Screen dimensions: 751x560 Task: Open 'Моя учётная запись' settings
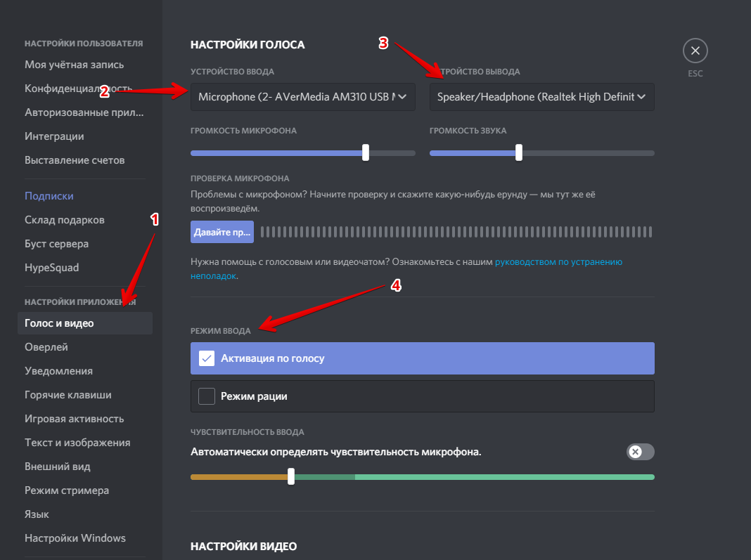pyautogui.click(x=75, y=65)
